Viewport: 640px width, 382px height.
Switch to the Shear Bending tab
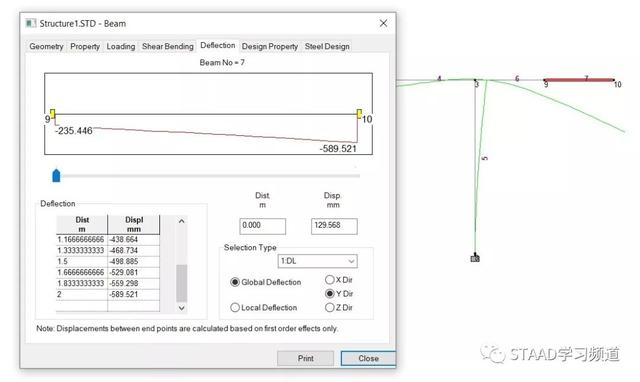168,47
